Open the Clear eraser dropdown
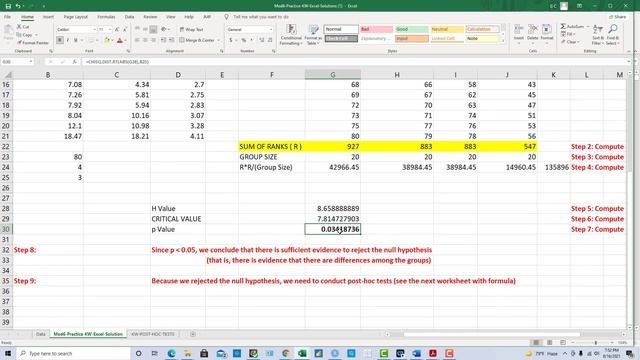 click(x=570, y=42)
